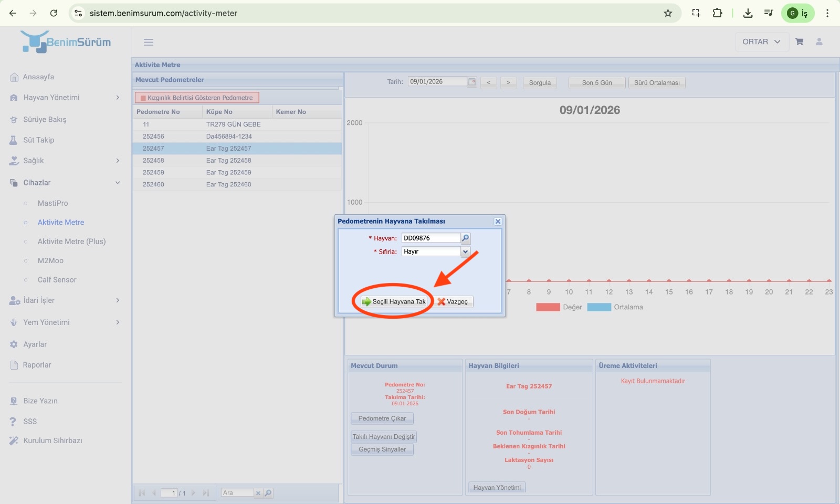Toggle the hamburger sidebar menu
The width and height of the screenshot is (840, 504).
tap(149, 42)
